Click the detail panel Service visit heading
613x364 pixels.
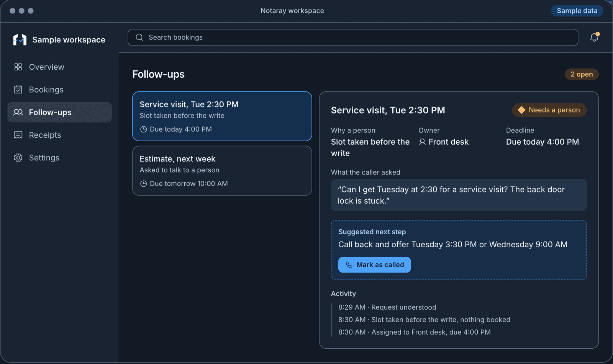(388, 110)
